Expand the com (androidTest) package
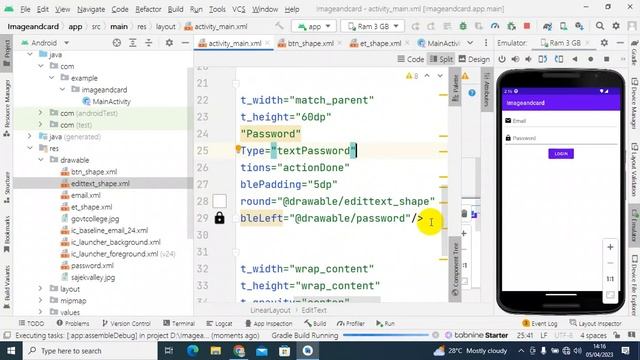640x360 pixels. (x=40, y=113)
